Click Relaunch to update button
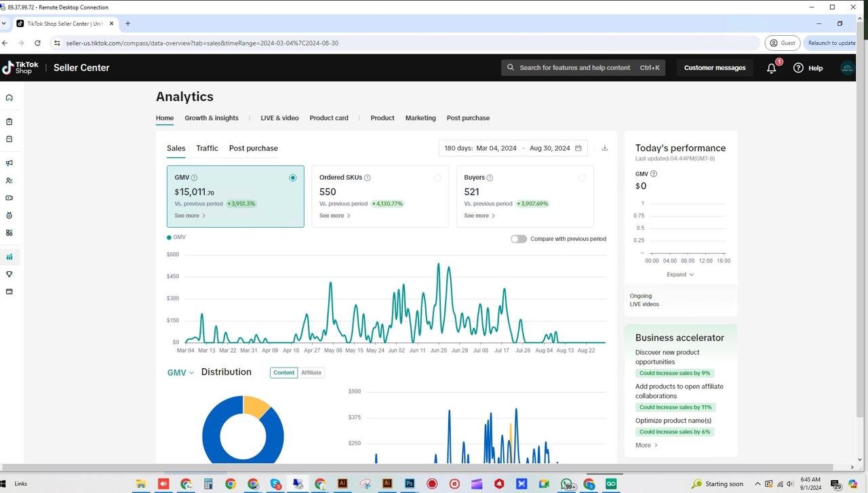868x493 pixels. (831, 43)
